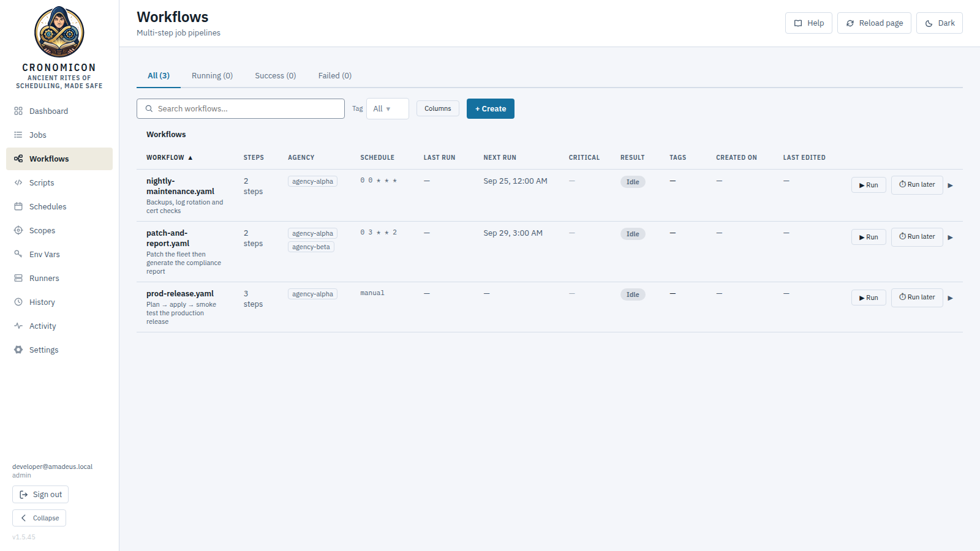980x551 pixels.
Task: Click the Agency column header
Action: [301, 157]
